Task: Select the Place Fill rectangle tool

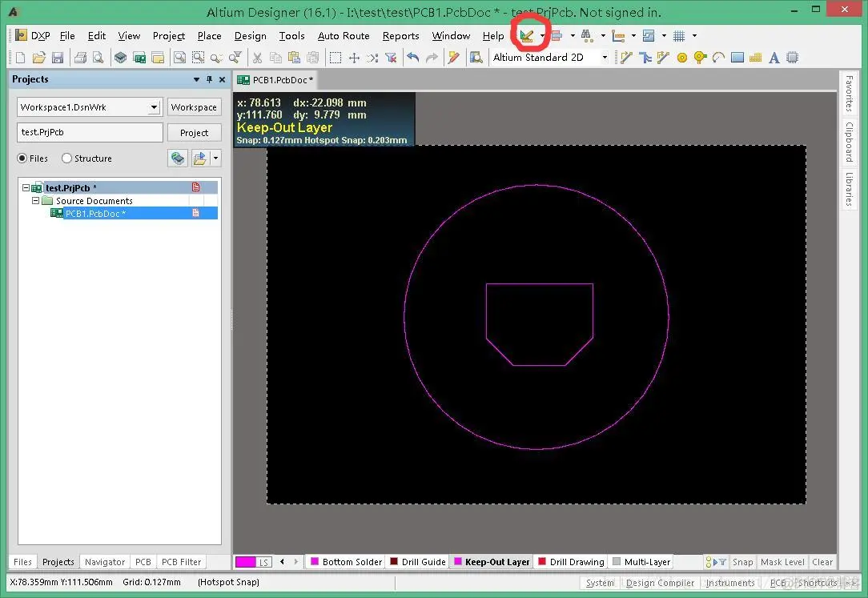Action: (737, 58)
